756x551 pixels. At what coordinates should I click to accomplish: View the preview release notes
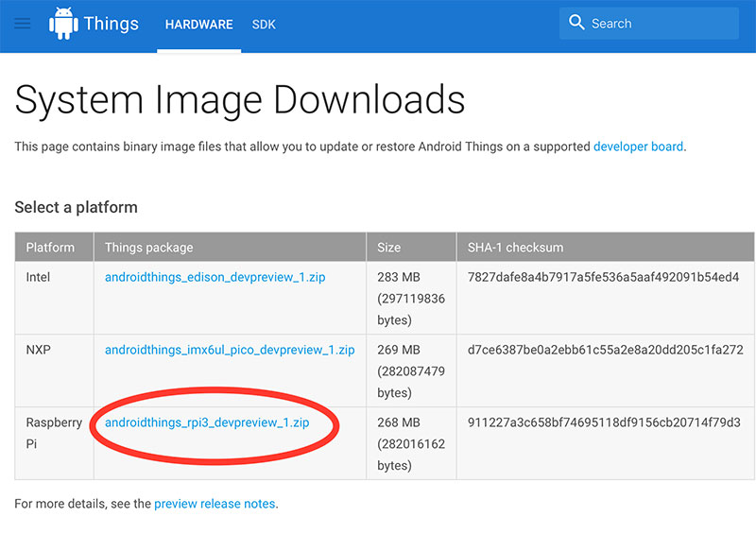(x=215, y=504)
